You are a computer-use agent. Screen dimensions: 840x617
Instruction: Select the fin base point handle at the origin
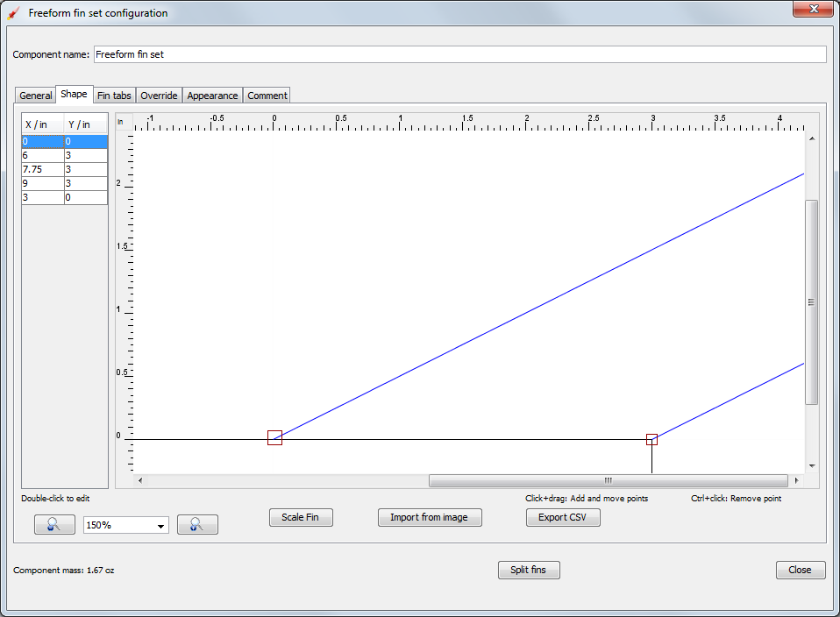pos(274,437)
